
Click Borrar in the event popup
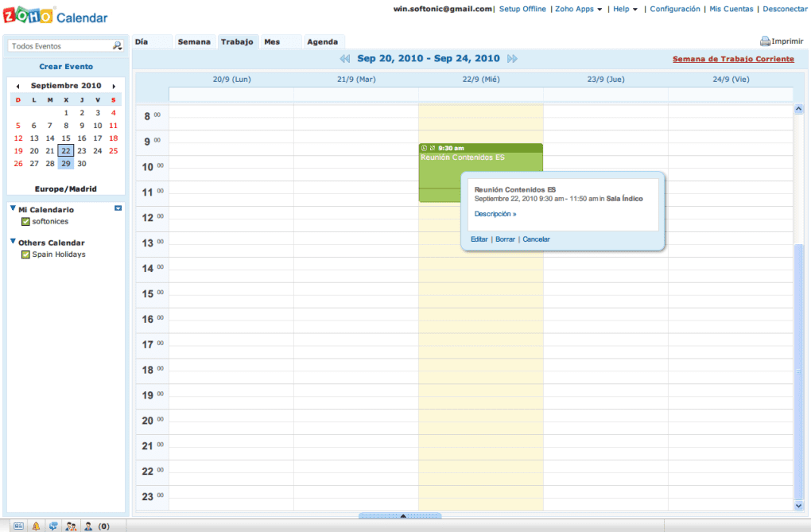tap(506, 239)
